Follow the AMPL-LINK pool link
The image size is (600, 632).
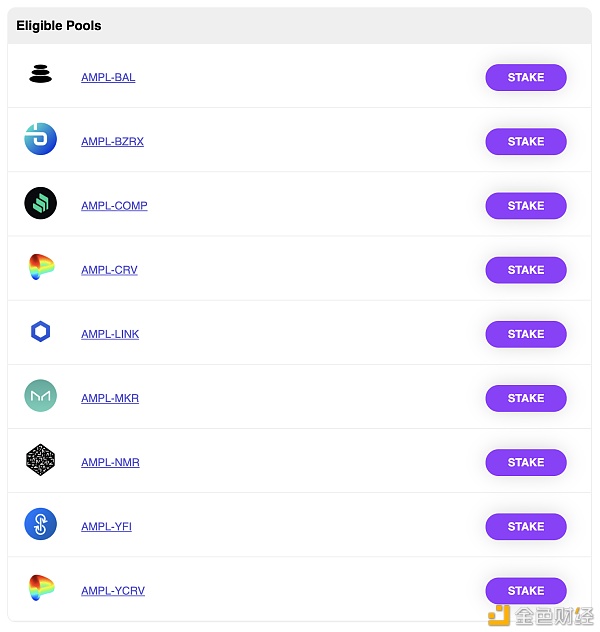coord(110,334)
